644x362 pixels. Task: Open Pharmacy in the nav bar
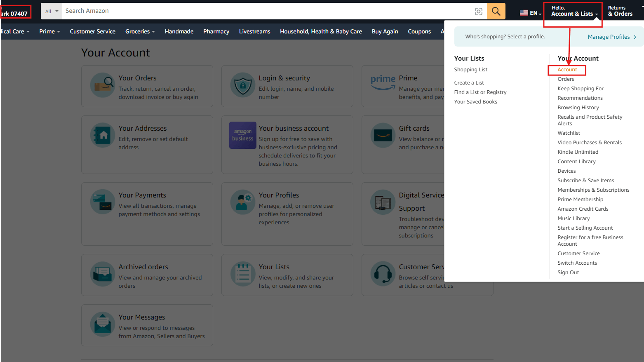point(216,31)
